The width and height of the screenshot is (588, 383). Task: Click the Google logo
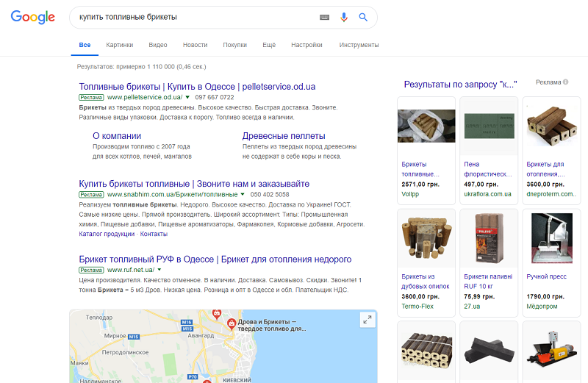click(32, 17)
